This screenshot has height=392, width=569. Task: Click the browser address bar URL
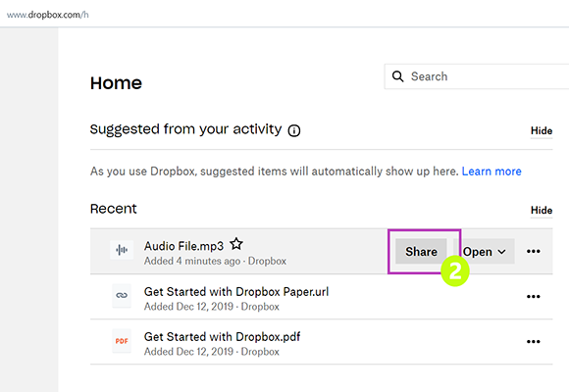47,15
